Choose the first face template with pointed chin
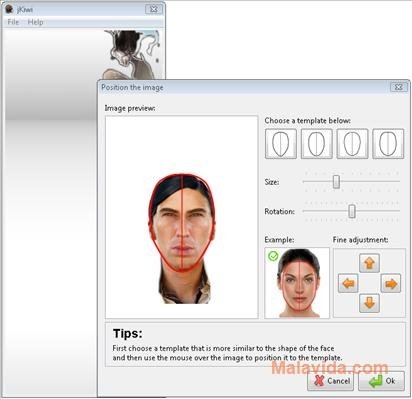 (x=281, y=144)
